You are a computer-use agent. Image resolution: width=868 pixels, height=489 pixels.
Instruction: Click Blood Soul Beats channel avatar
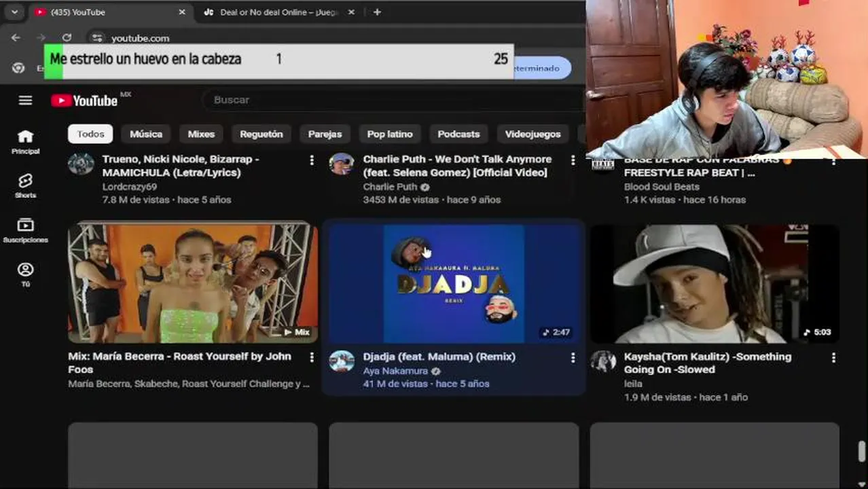coord(602,164)
